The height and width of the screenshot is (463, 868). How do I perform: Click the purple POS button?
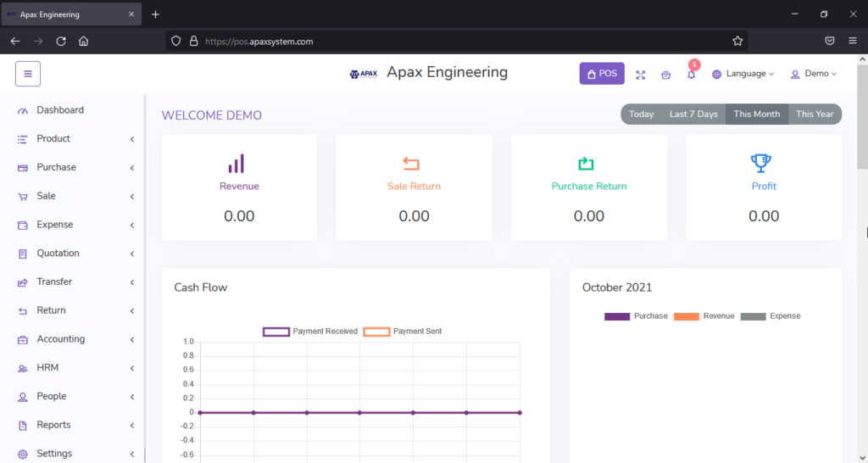coord(602,74)
